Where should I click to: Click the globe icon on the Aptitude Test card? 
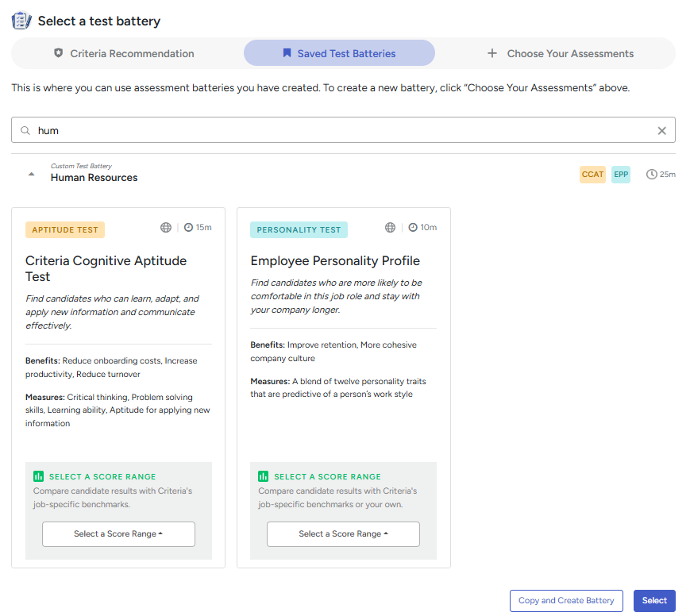(166, 228)
